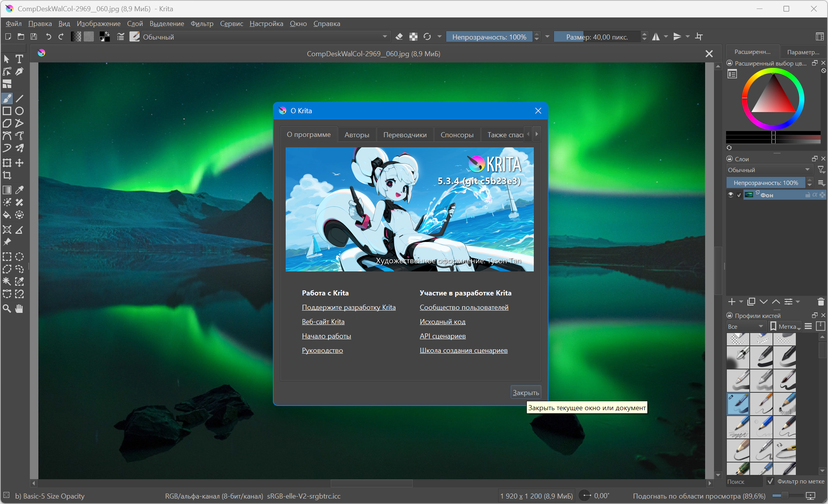Select the Pan hand tool
The image size is (828, 504).
coord(19,309)
